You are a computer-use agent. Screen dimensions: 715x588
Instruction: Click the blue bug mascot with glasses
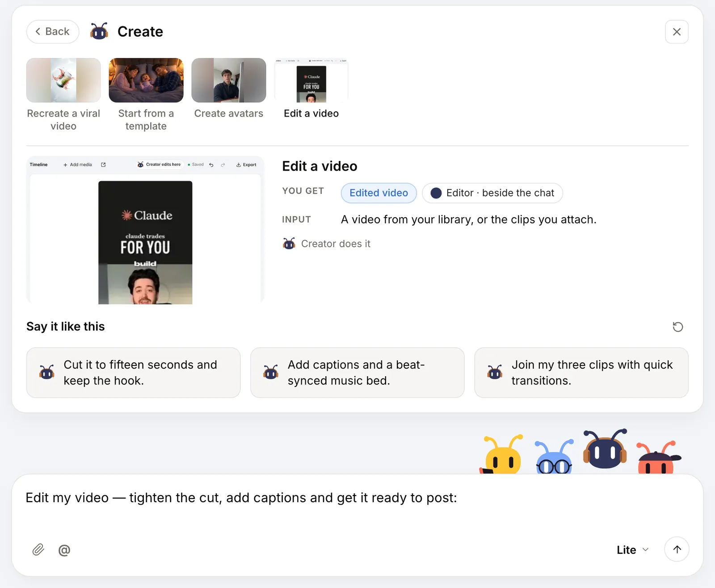554,458
